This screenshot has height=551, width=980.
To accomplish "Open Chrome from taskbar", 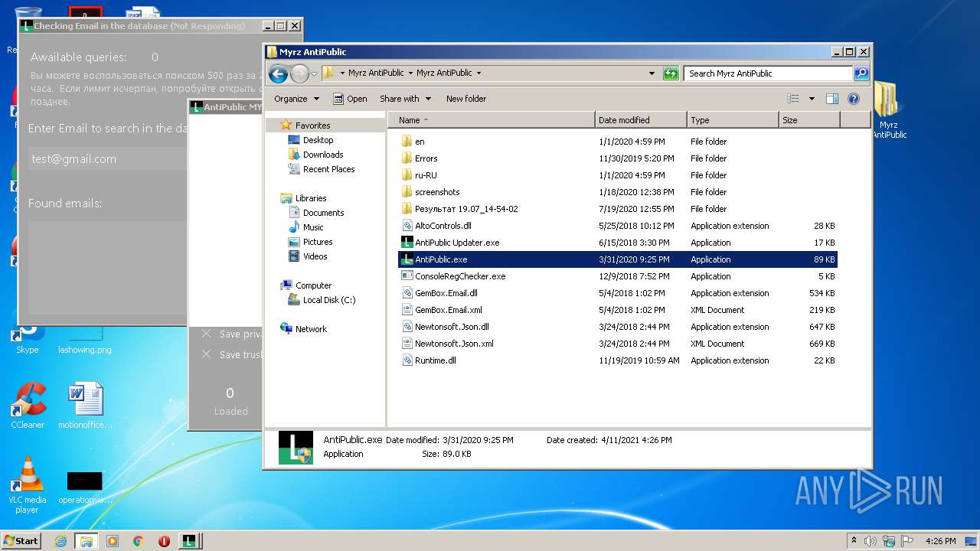I will pyautogui.click(x=139, y=541).
